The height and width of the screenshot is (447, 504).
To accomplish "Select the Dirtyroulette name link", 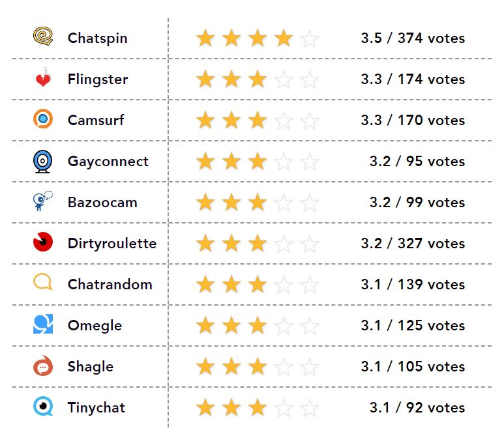I will tap(111, 244).
